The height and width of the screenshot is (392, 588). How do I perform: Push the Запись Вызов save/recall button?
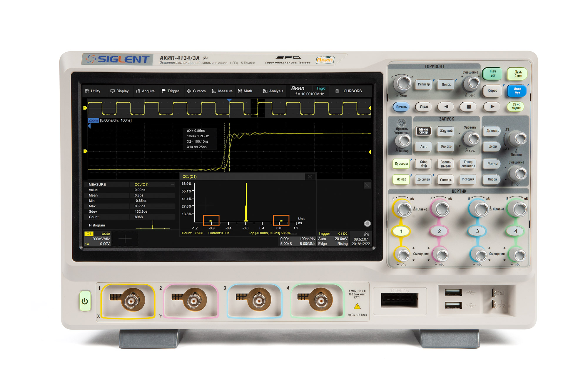pos(446,164)
